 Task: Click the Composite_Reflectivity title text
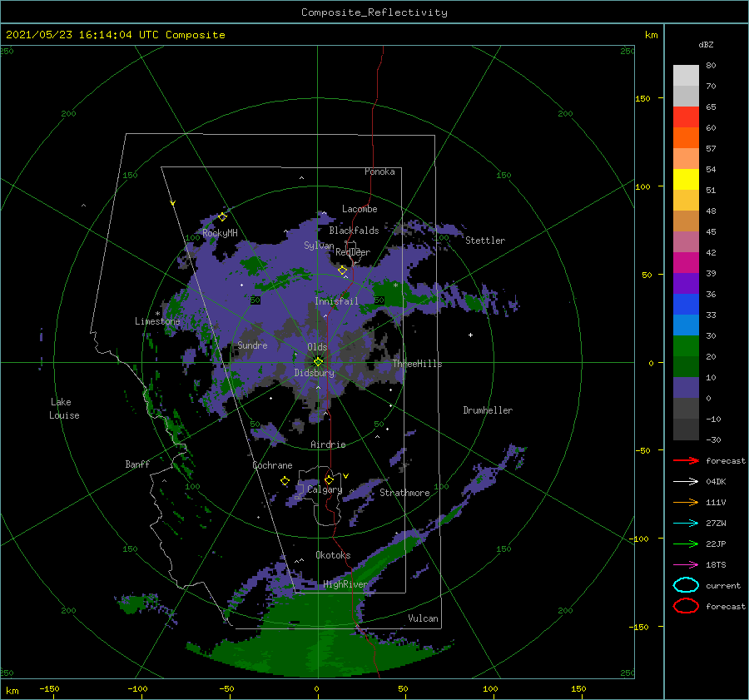374,12
